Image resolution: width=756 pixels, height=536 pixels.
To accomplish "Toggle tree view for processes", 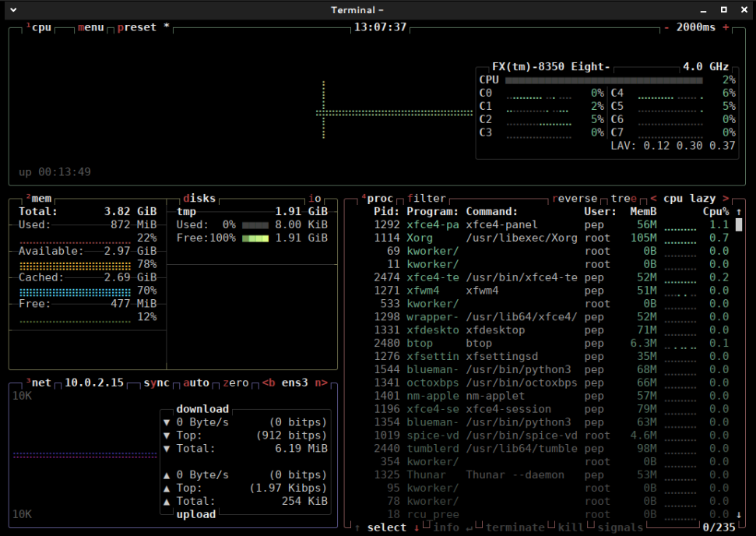I will tap(624, 199).
